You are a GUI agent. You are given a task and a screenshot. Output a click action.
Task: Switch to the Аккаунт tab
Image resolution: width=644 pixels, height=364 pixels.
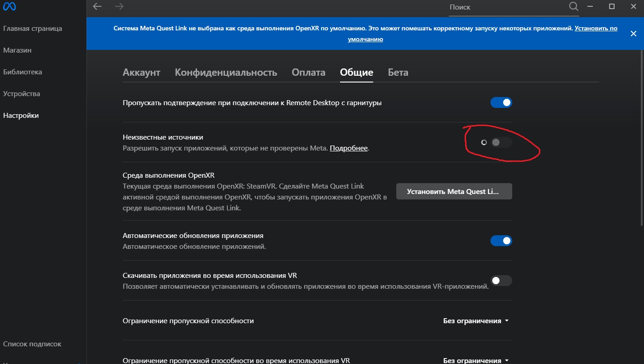(141, 73)
